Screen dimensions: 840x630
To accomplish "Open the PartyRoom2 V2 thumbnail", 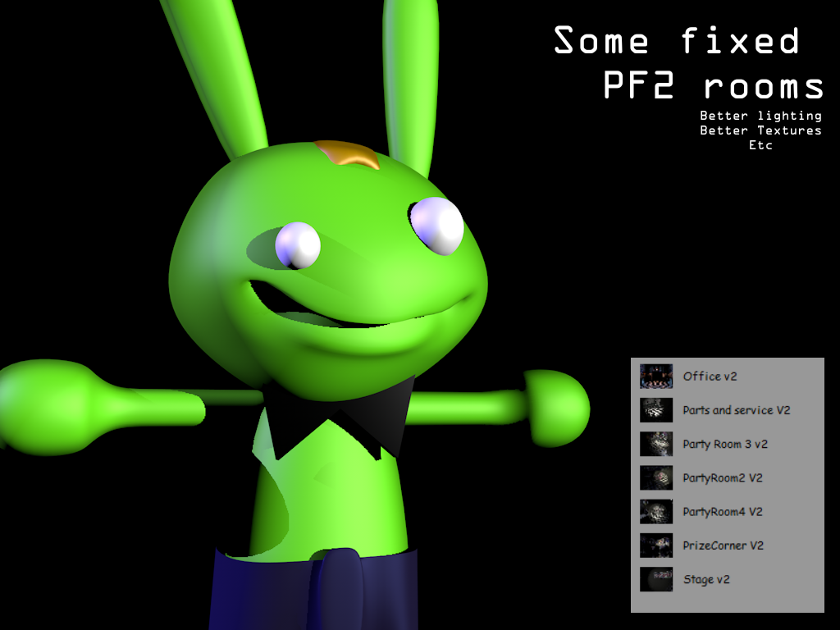I will tap(656, 477).
